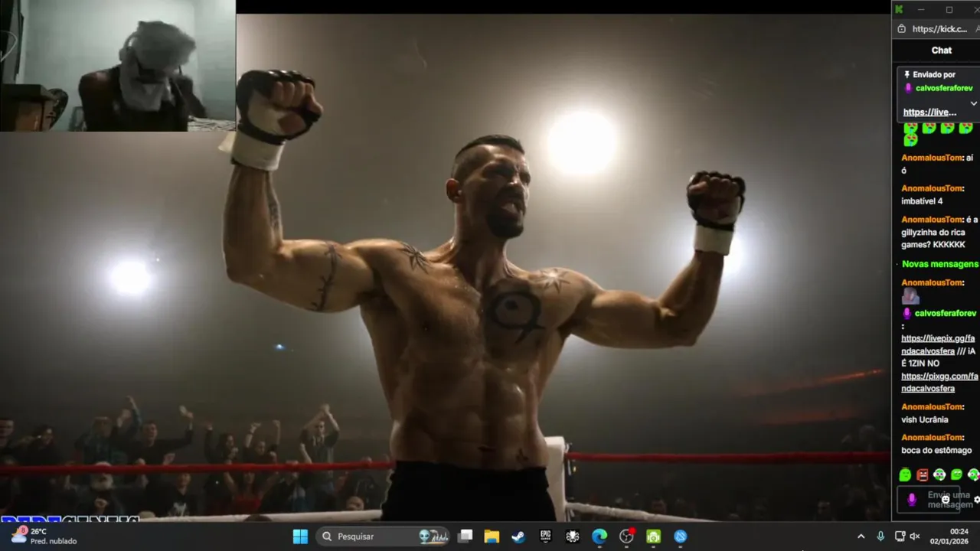The height and width of the screenshot is (551, 980).
Task: Open File Explorer from the taskbar
Action: tap(492, 536)
